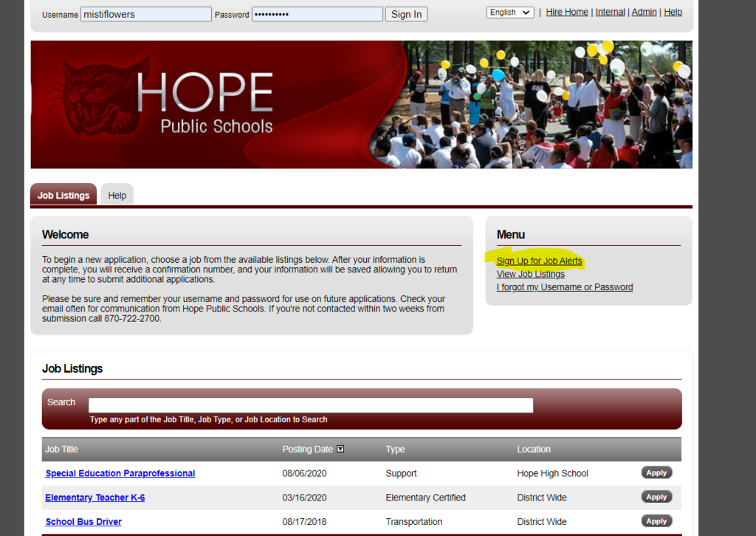The image size is (756, 536).
Task: Click View Job Listings menu link
Action: point(530,274)
